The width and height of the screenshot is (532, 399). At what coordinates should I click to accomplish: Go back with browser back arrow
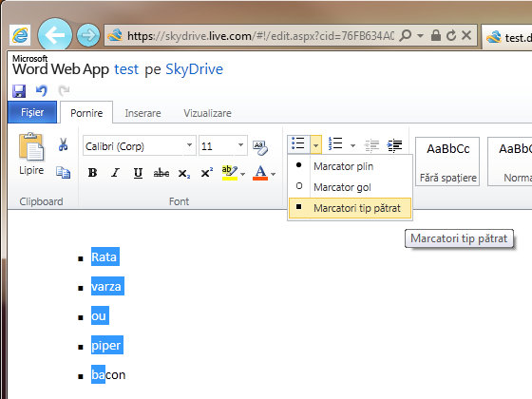coord(55,34)
